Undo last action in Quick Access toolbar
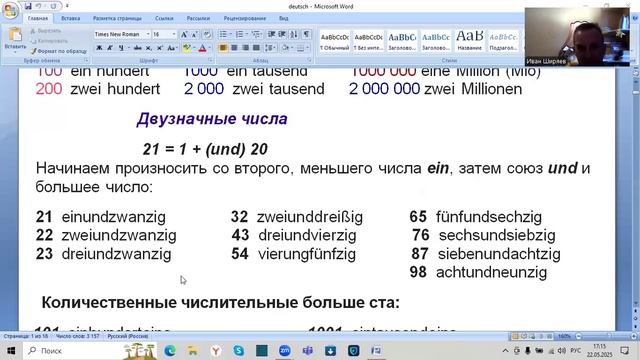640x360 pixels. coord(39,6)
